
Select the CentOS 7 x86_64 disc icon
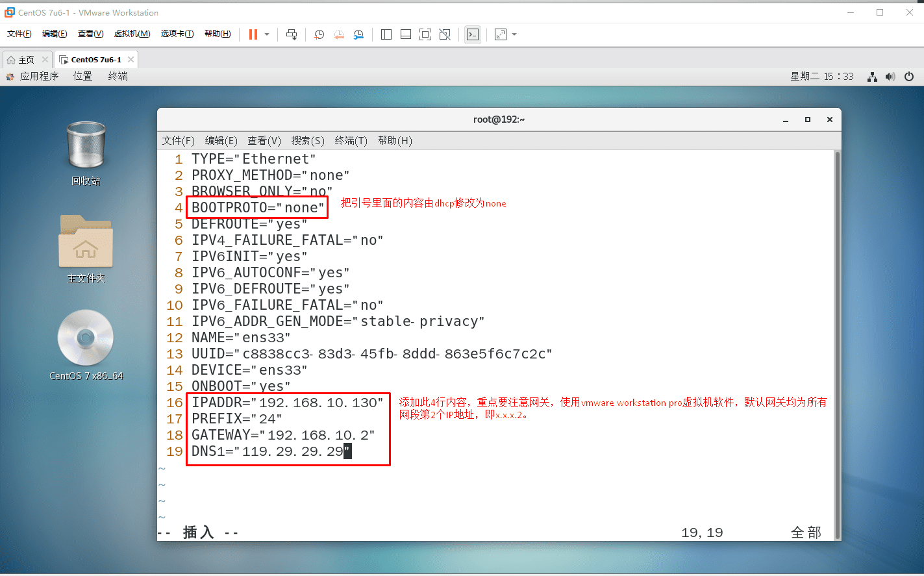86,345
